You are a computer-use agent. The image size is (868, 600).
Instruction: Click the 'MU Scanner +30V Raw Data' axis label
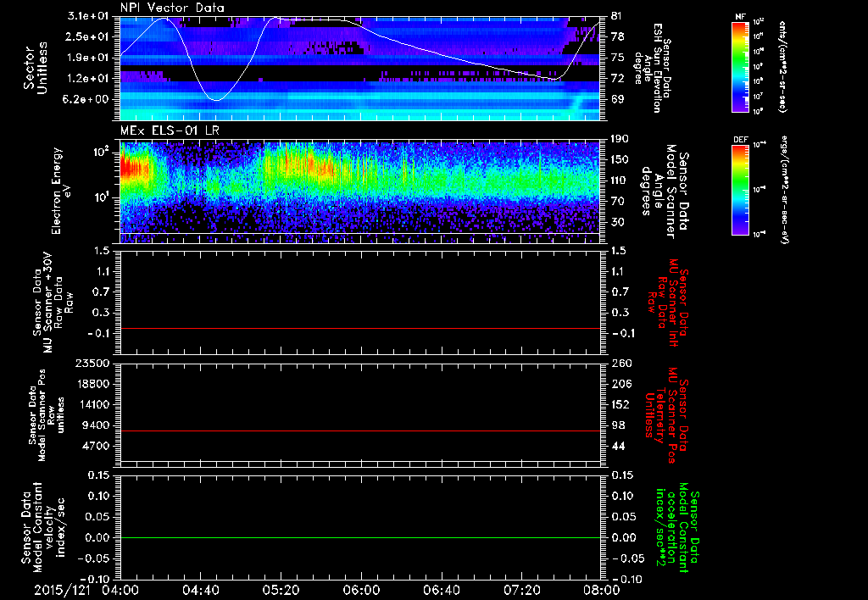53,303
